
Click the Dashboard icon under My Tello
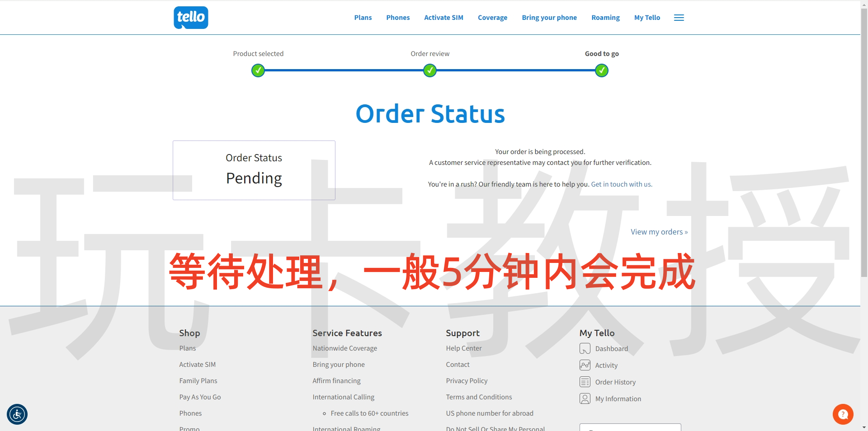(585, 349)
